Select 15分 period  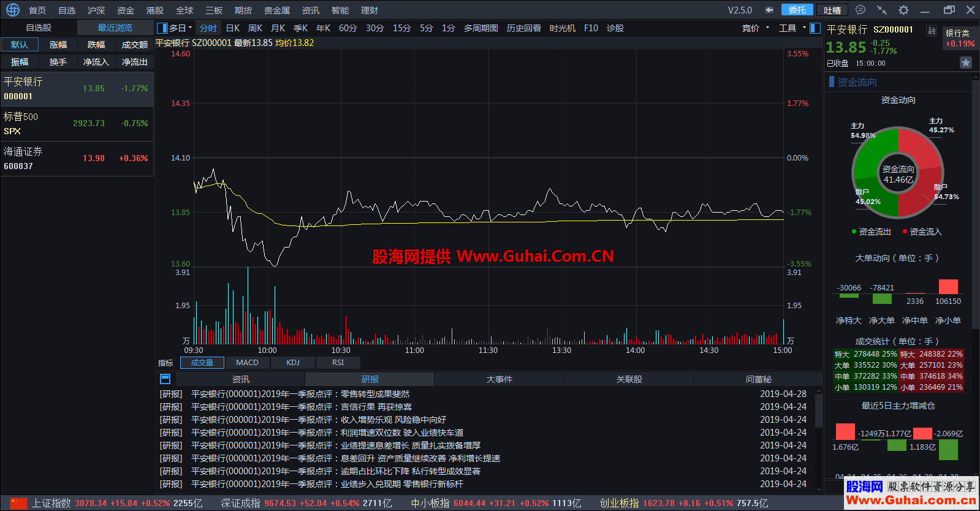402,28
